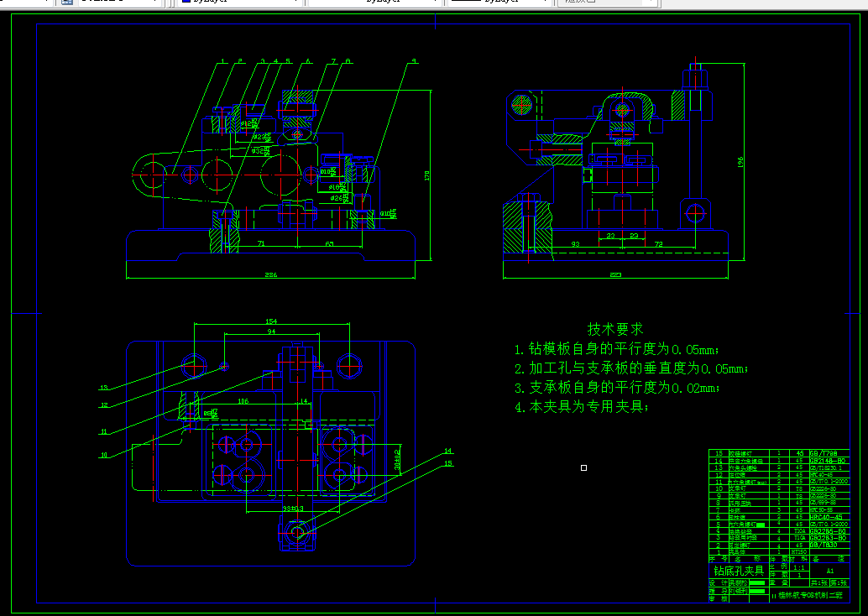The image size is (868, 616).
Task: Pick the 106 dimension in plan view
Action: click(243, 400)
